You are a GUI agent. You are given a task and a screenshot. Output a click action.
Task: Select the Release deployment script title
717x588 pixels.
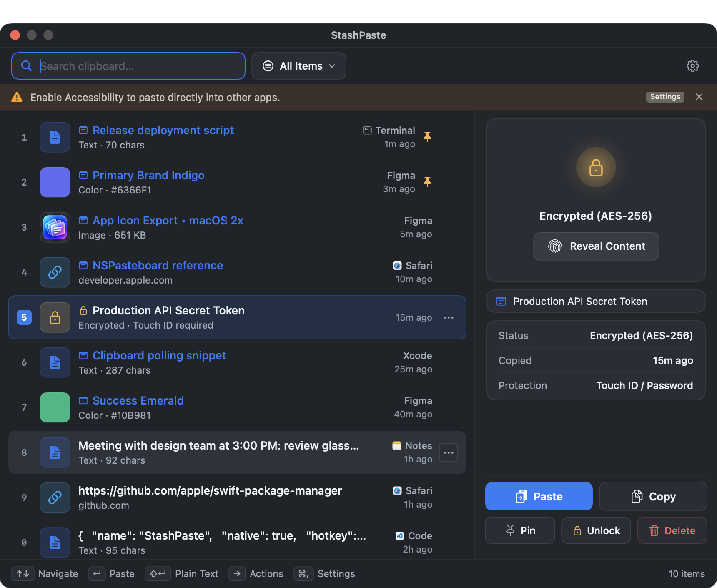click(163, 131)
